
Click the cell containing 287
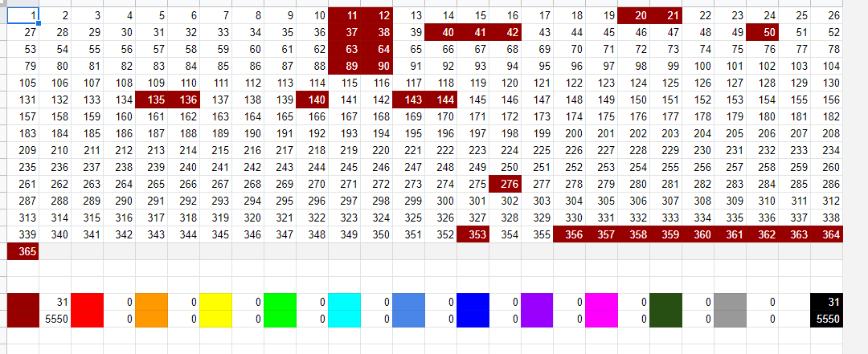23,201
